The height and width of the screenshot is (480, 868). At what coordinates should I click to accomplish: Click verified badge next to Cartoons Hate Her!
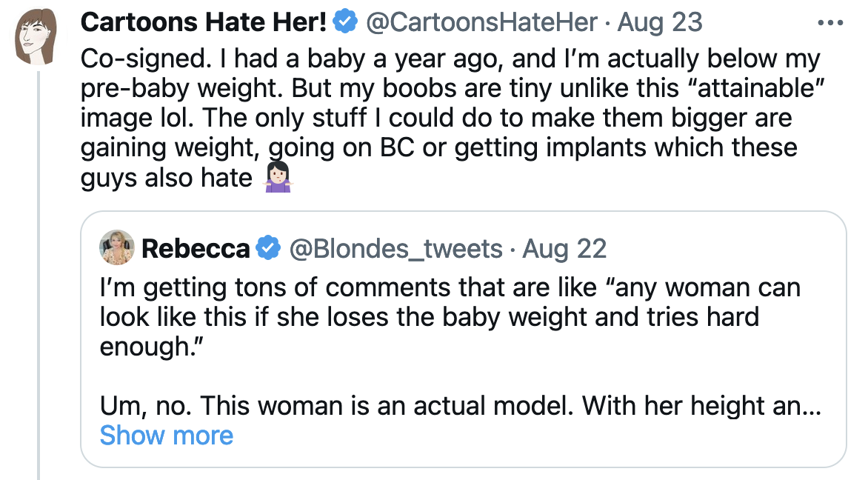point(344,22)
